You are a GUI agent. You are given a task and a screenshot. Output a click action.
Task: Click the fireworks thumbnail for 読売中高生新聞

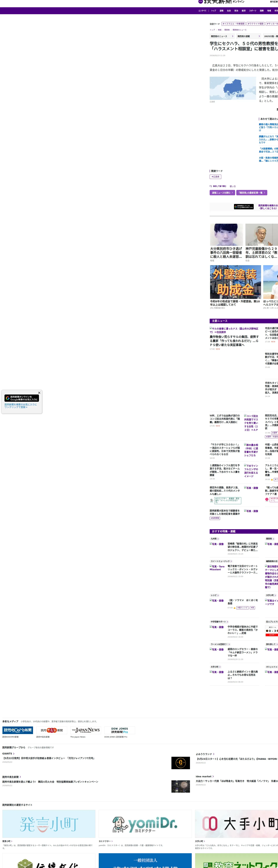[181, 786]
